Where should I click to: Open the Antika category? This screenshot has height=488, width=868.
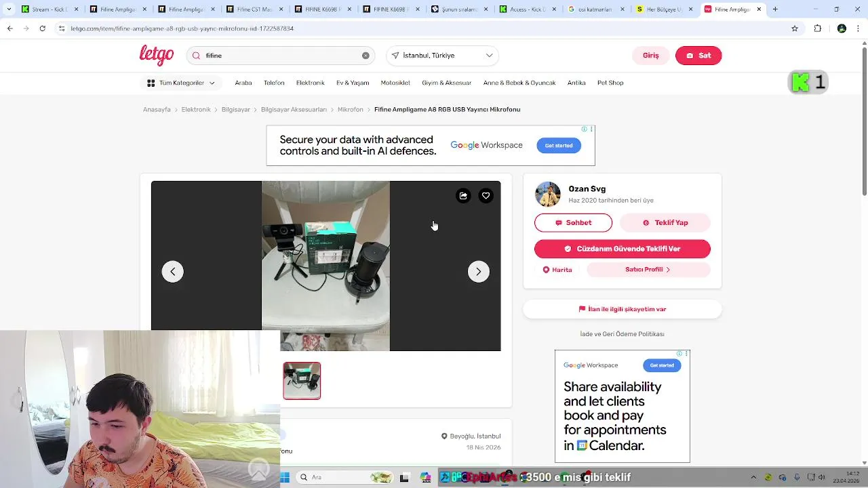click(576, 83)
